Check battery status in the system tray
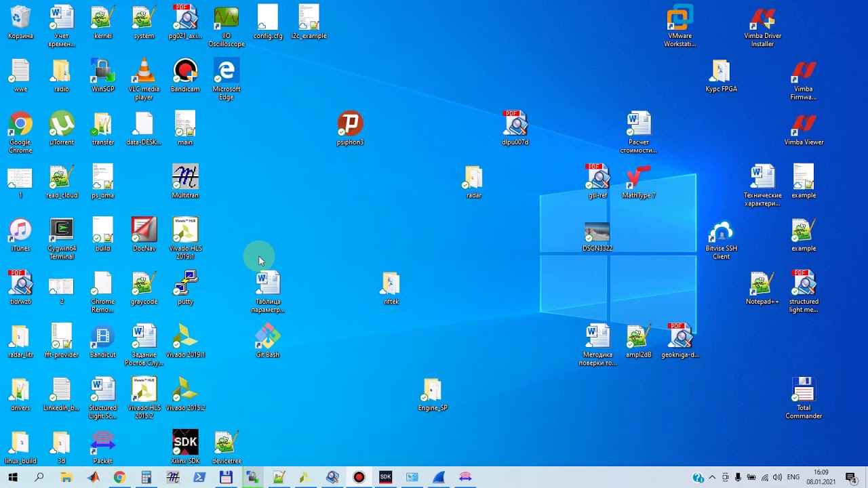This screenshot has height=488, width=868. click(x=751, y=477)
